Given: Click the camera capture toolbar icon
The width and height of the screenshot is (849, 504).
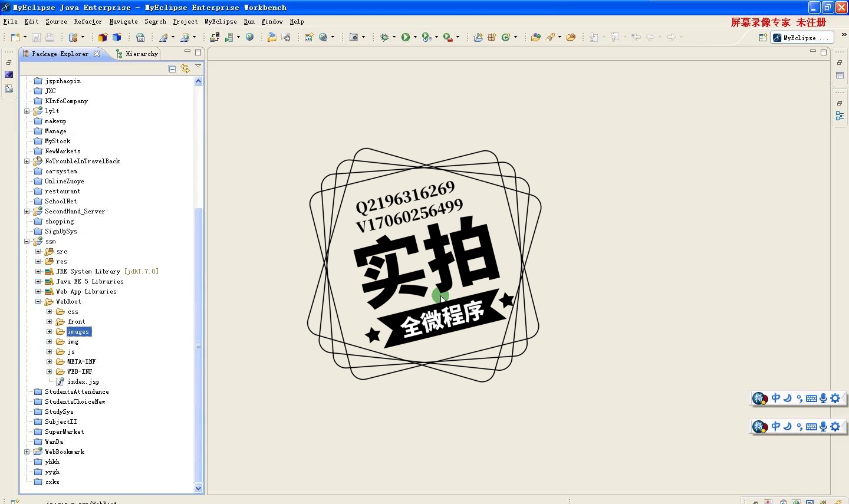Looking at the screenshot, I should (354, 37).
